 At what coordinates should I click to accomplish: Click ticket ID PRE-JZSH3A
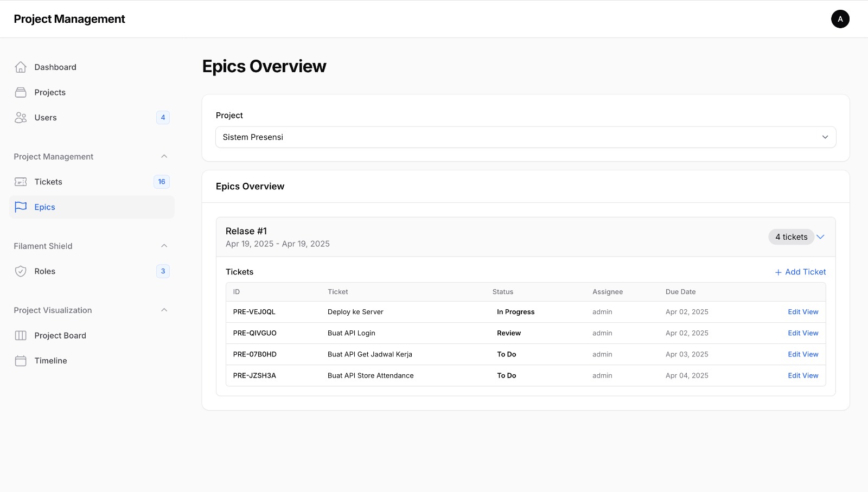[x=254, y=375]
